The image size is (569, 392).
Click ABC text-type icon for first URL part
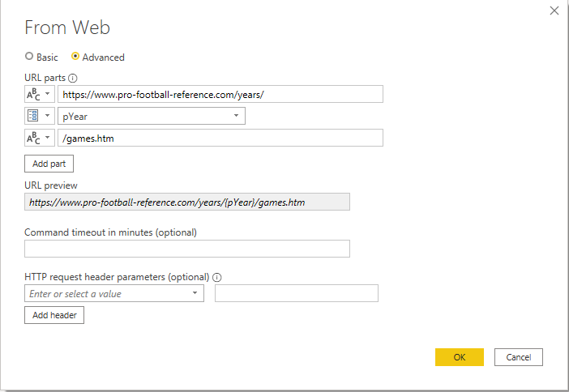33,94
